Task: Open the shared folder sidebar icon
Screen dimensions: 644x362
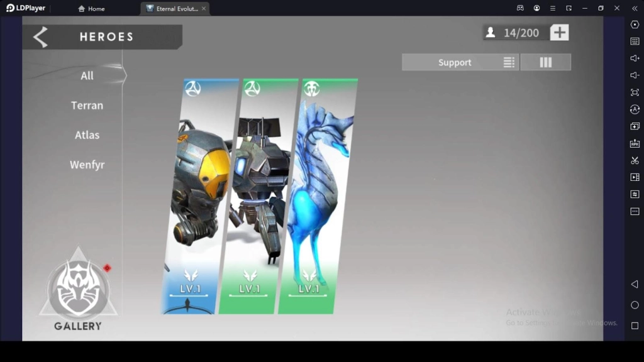Action: tap(635, 194)
